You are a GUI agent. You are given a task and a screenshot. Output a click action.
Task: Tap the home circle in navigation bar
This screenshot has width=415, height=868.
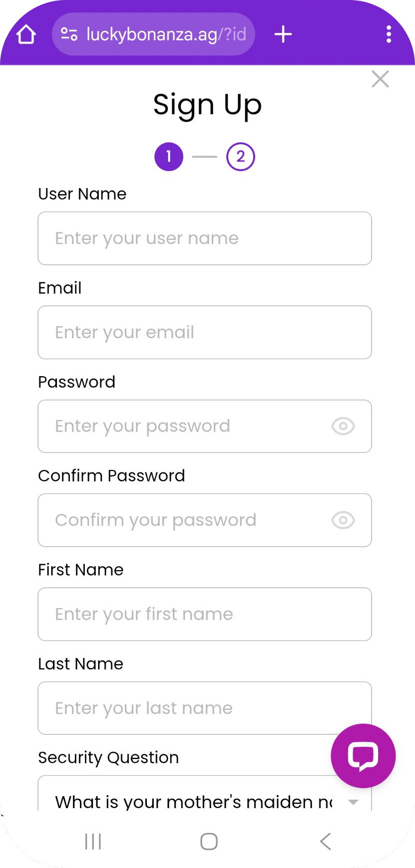point(208,842)
